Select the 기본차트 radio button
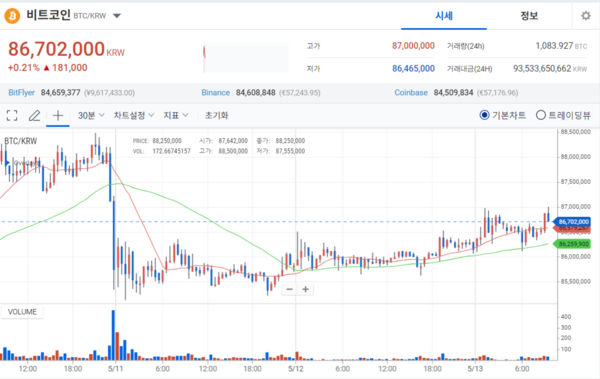Screen dimensions: 600x379 pos(484,115)
